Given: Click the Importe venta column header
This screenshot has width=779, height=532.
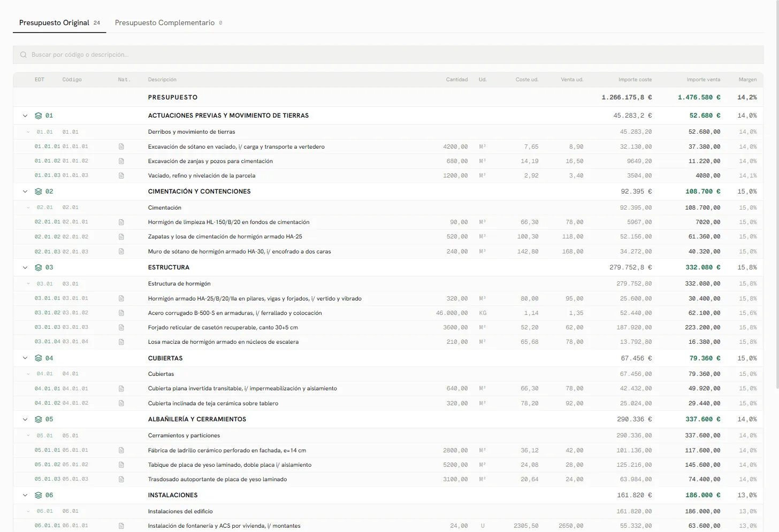Looking at the screenshot, I should pyautogui.click(x=703, y=80).
